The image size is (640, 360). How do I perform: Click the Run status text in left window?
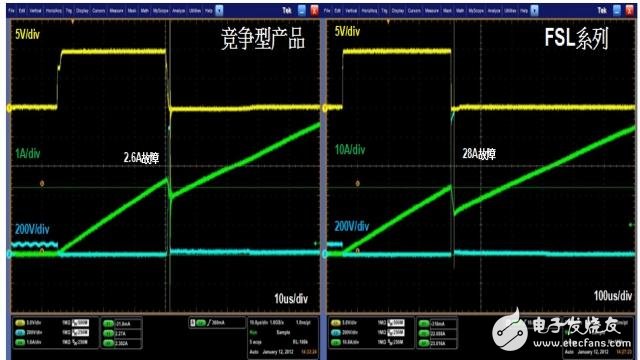(253, 332)
